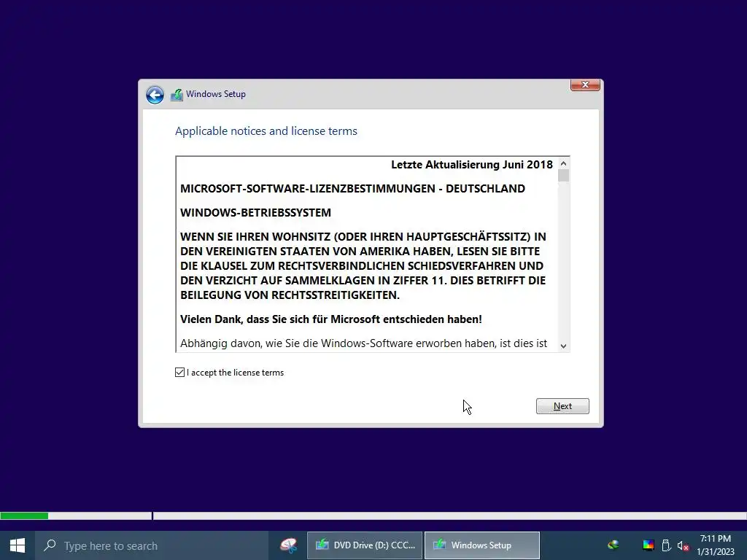This screenshot has width=747, height=560.
Task: Uncheck I accept the license terms
Action: tap(179, 373)
